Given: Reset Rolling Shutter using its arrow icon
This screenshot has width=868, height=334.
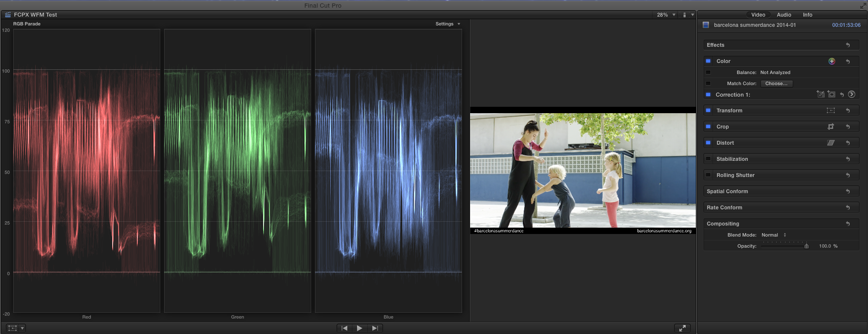Looking at the screenshot, I should pyautogui.click(x=848, y=175).
